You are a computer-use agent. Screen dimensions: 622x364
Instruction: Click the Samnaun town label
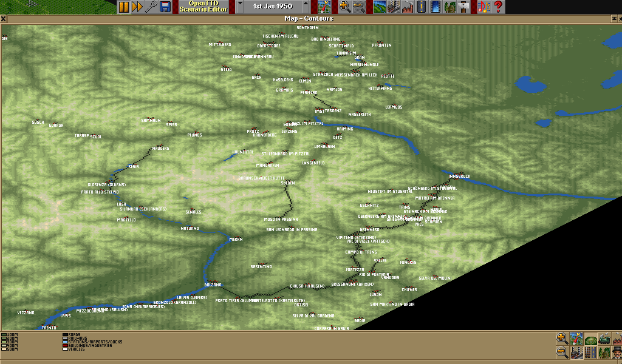(151, 120)
